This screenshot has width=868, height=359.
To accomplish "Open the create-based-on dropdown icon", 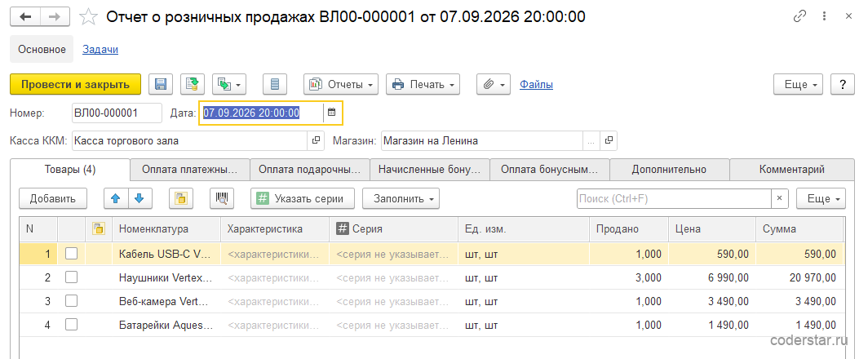I will (229, 84).
